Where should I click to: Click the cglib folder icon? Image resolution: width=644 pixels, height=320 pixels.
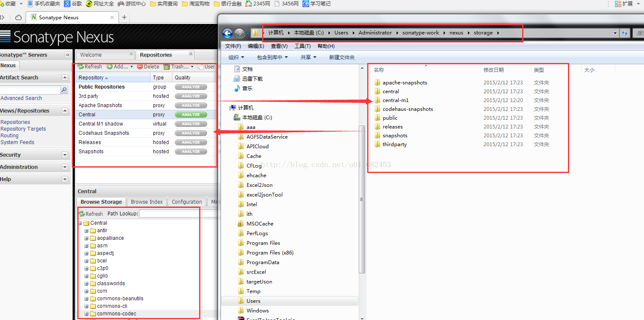[x=93, y=276]
